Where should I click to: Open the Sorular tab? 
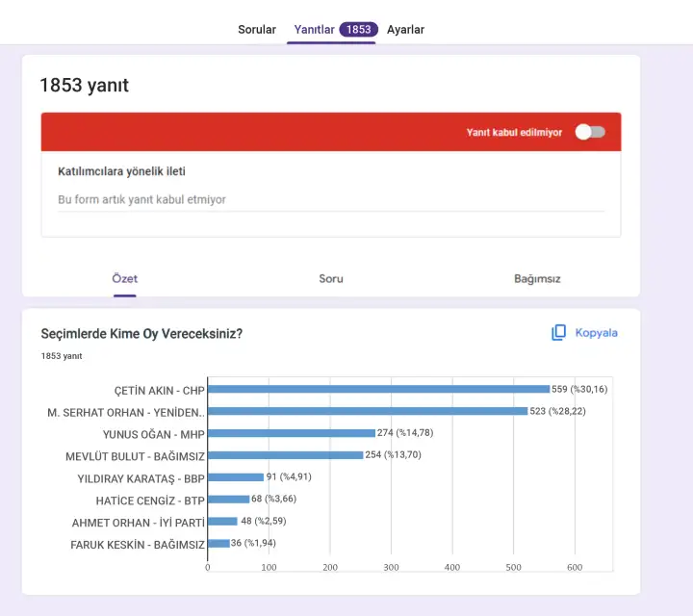[257, 30]
